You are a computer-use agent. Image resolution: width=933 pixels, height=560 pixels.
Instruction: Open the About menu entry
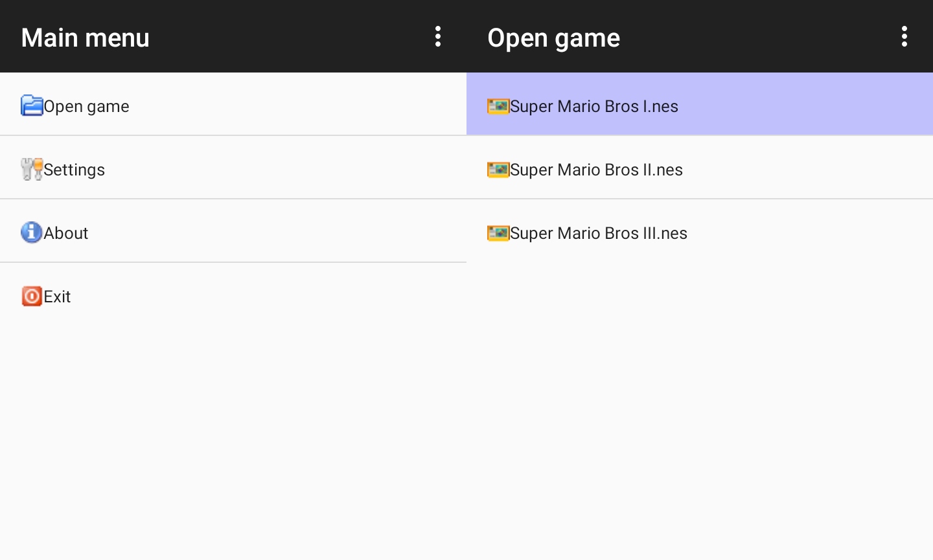(x=66, y=233)
